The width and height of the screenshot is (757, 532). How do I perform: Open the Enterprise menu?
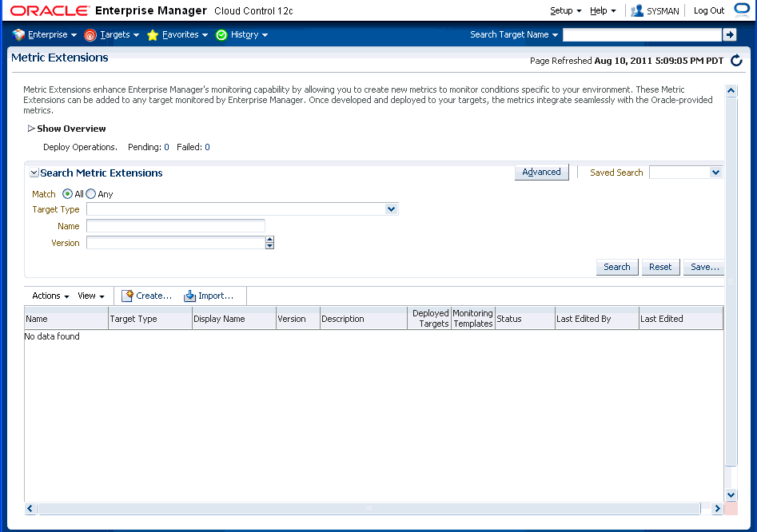(x=53, y=34)
